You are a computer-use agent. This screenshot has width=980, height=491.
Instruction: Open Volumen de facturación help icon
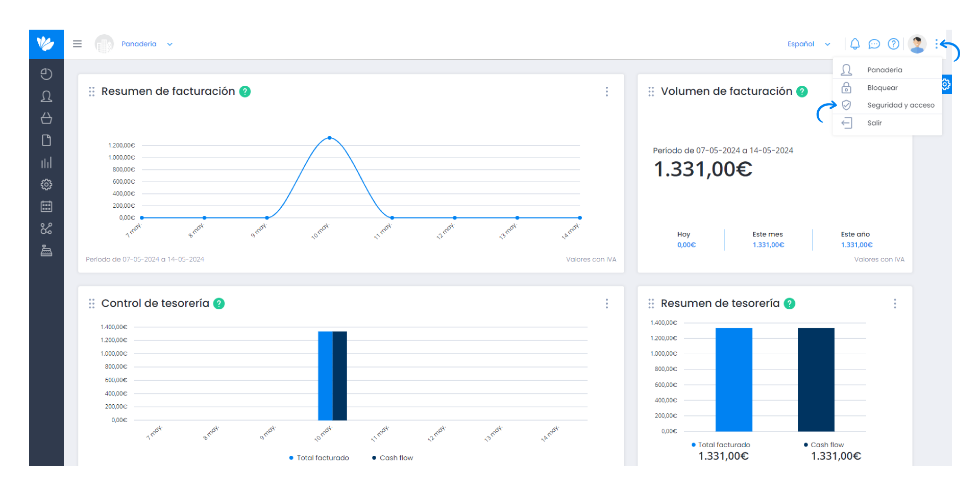802,91
